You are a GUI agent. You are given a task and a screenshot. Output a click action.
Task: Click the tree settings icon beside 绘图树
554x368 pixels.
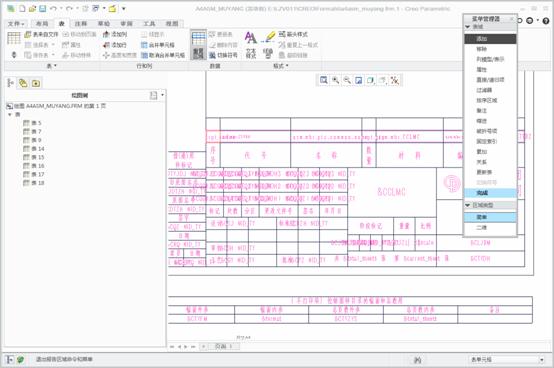click(153, 95)
